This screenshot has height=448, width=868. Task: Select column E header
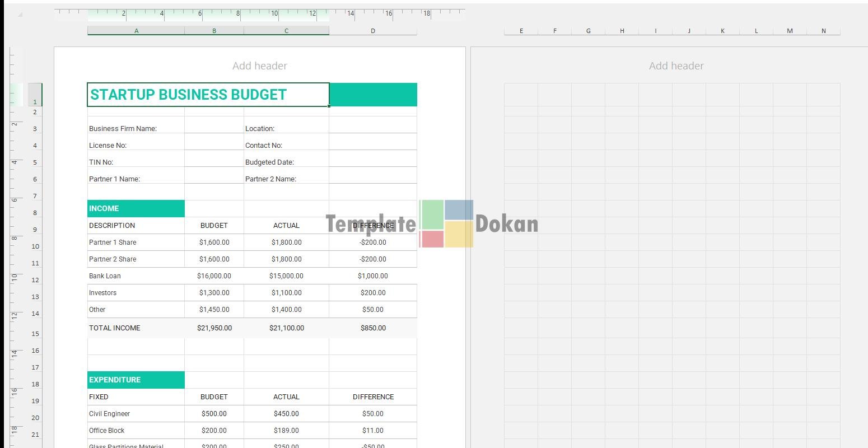click(521, 31)
